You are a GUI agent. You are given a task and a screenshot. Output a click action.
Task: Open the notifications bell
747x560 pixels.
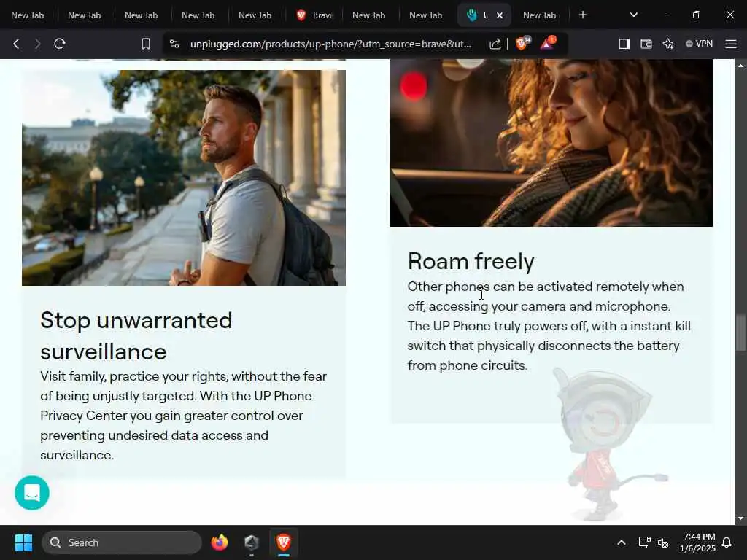[x=727, y=542]
